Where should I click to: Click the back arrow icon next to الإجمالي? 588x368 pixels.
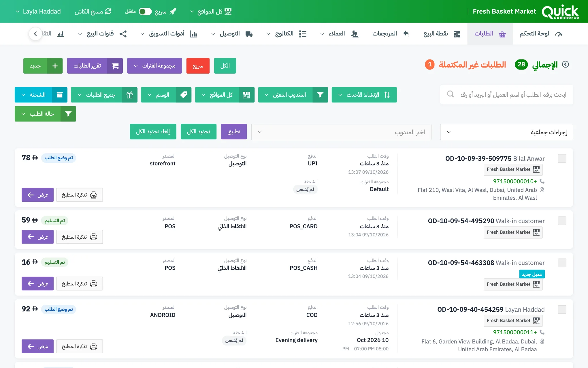[x=566, y=64]
